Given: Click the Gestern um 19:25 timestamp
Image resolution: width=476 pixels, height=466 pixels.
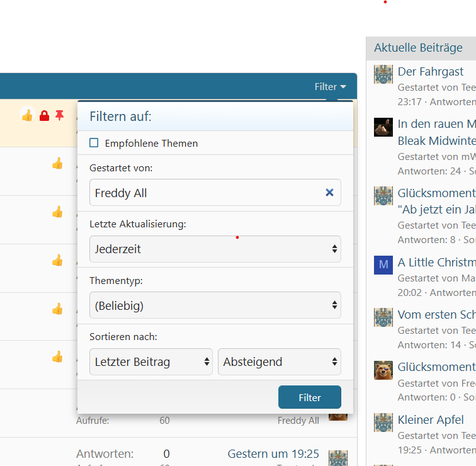Looking at the screenshot, I should pos(273,454).
